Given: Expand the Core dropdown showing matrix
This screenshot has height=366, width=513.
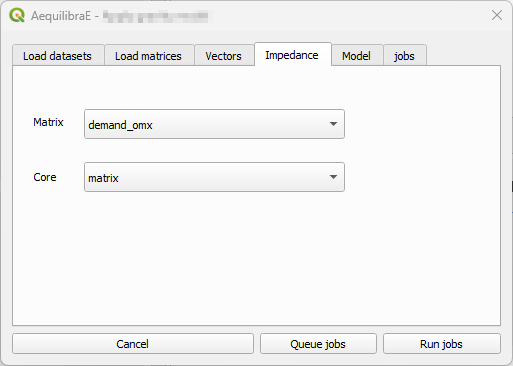Looking at the screenshot, I should 214,177.
